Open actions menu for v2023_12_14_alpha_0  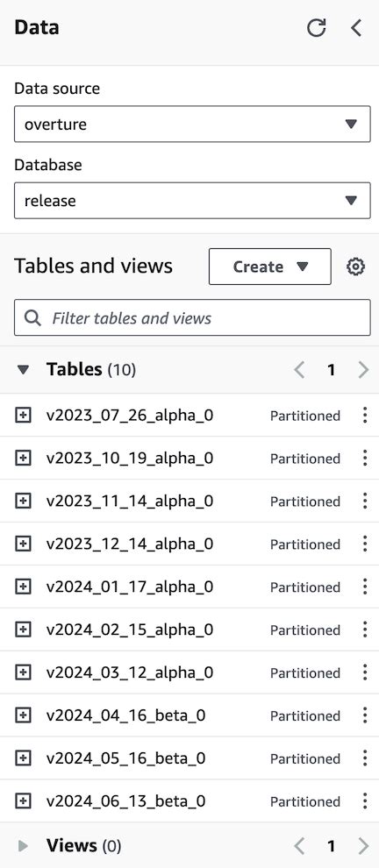point(365,544)
